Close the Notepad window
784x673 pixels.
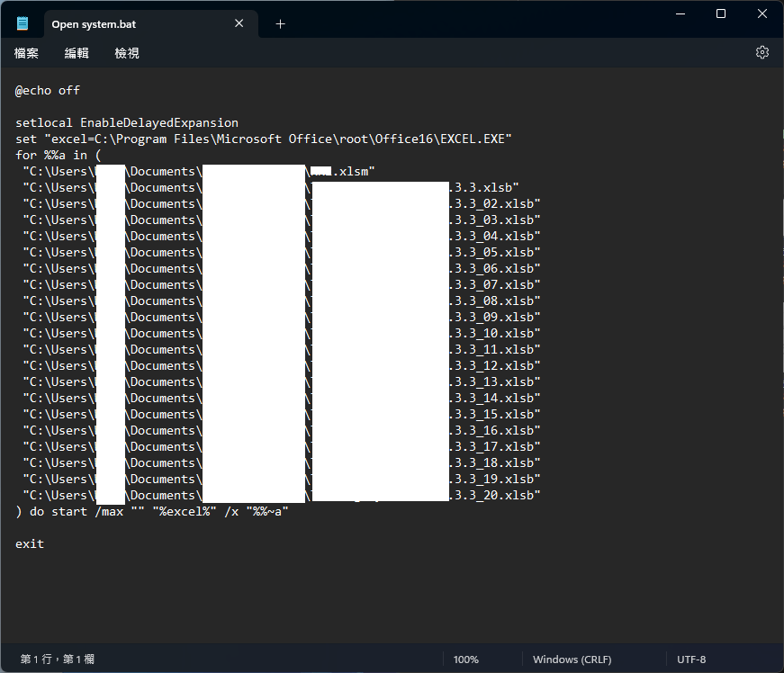pos(762,14)
